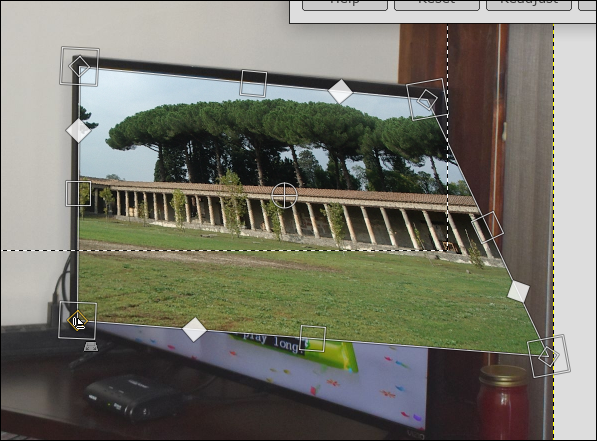Click the partially visible button right of Readjust
Image resolution: width=597 pixels, height=441 pixels.
point(587,4)
